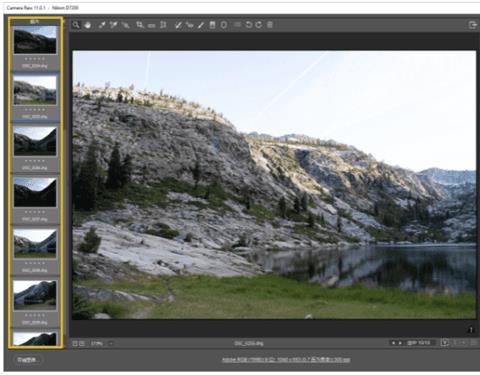Viewport: 480px width, 375px height.
Task: Set star rating under third filmstrip thumbnail
Action: tap(35, 161)
